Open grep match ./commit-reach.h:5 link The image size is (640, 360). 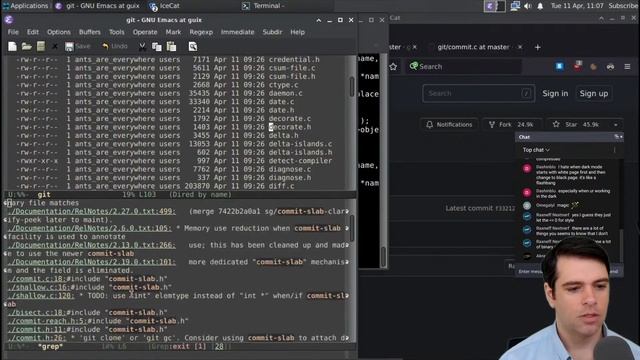click(x=47, y=321)
